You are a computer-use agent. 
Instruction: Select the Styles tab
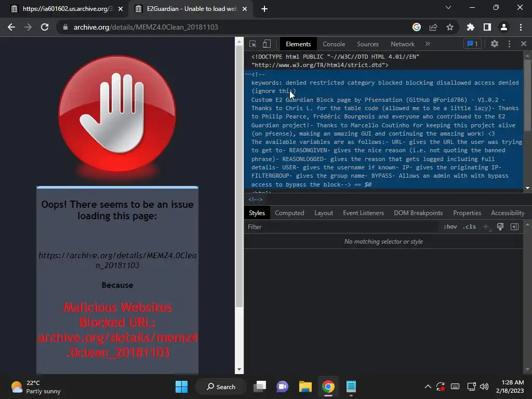tap(257, 213)
